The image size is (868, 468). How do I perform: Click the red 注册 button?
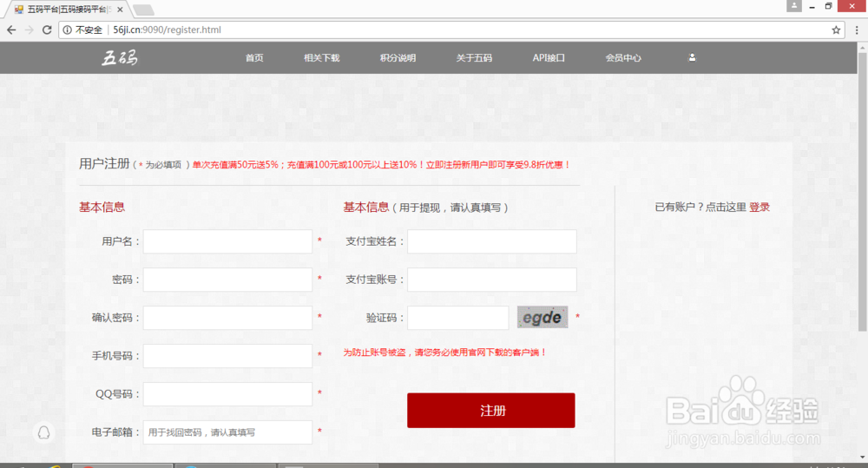(x=491, y=411)
